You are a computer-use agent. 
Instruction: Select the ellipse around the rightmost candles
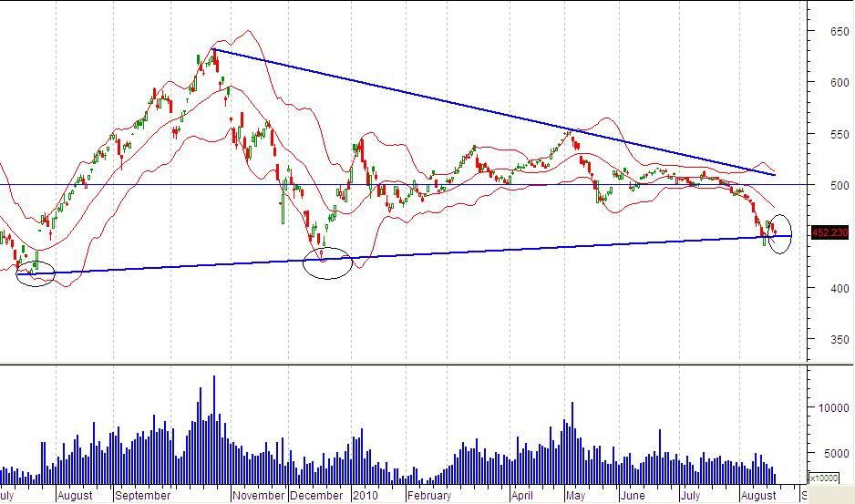pyautogui.click(x=779, y=234)
